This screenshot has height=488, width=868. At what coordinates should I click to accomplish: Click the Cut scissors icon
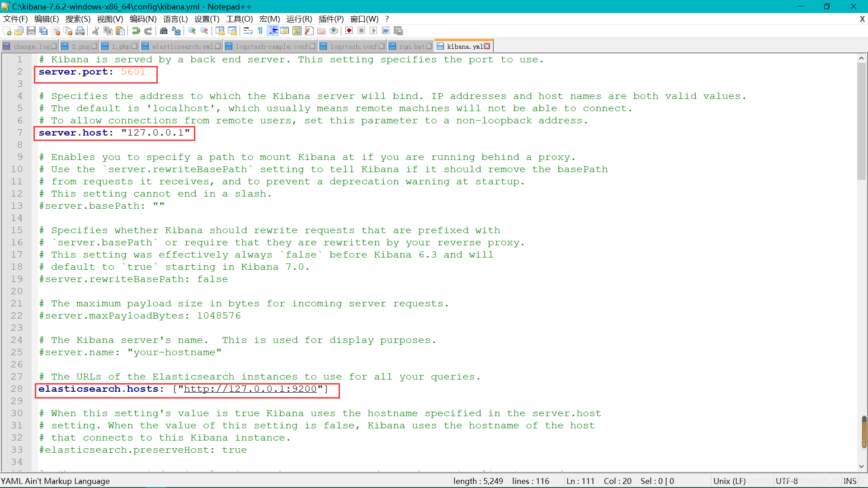(96, 31)
